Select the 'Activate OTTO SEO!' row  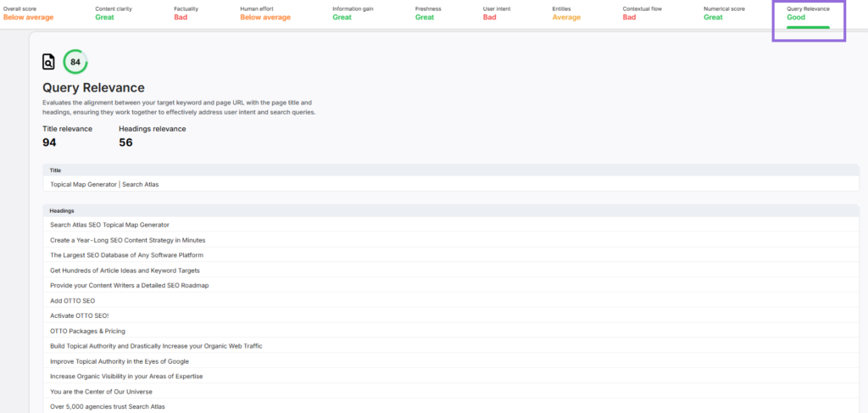[451, 315]
